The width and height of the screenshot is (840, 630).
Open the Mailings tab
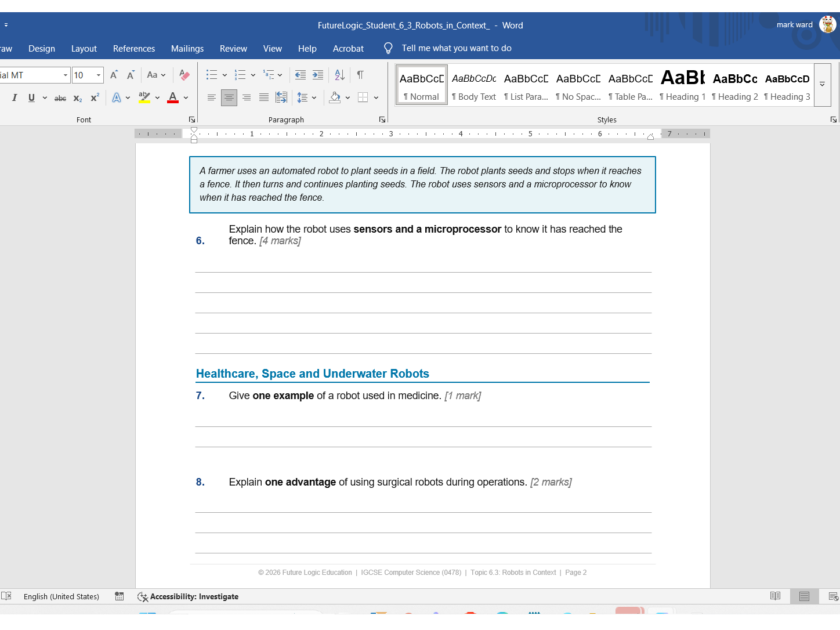pyautogui.click(x=187, y=49)
